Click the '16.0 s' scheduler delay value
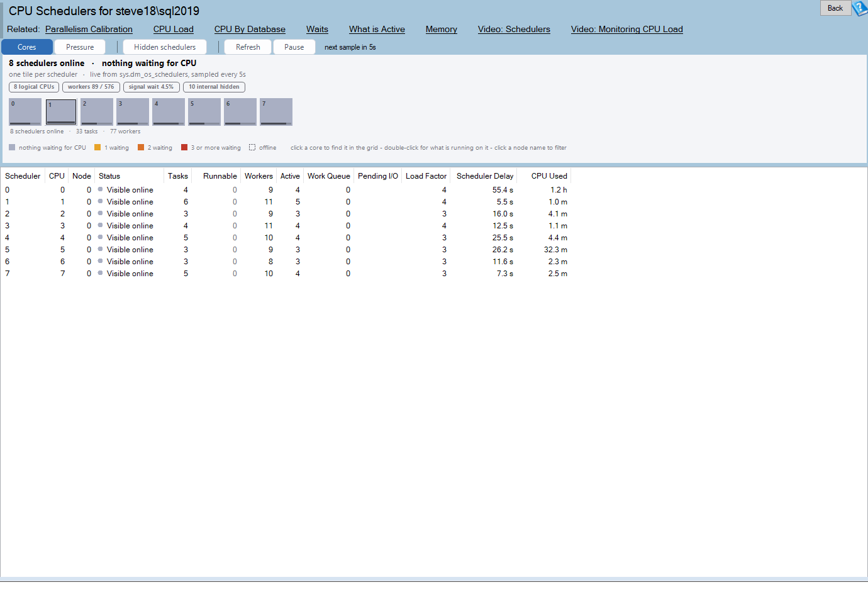This screenshot has width=868, height=614. click(503, 214)
